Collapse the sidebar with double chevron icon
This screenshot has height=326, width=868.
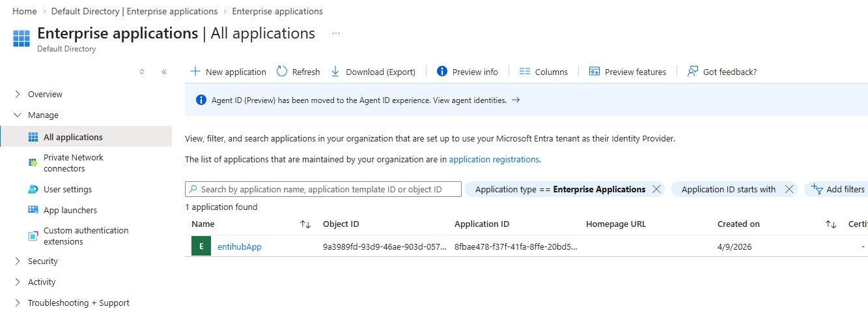164,72
